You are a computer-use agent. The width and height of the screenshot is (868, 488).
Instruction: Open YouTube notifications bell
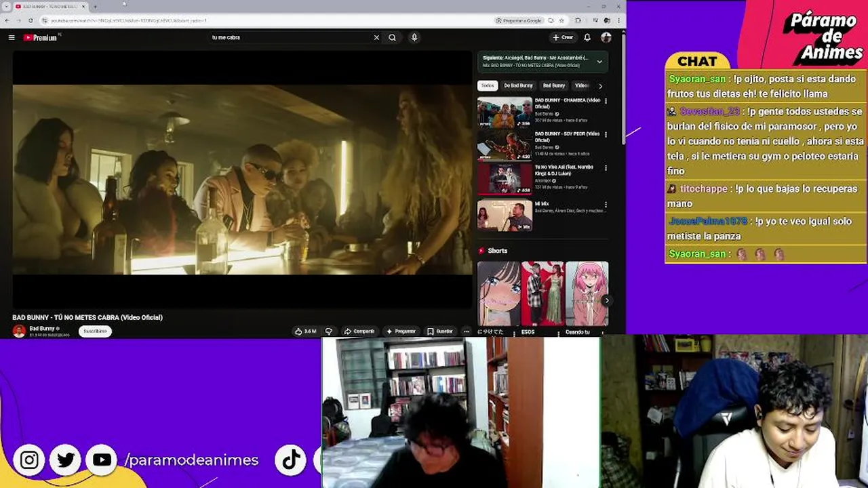587,37
